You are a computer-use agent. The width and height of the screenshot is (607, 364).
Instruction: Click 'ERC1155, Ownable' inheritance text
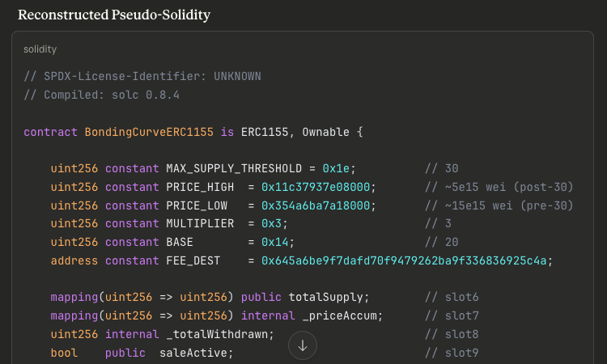[295, 132]
